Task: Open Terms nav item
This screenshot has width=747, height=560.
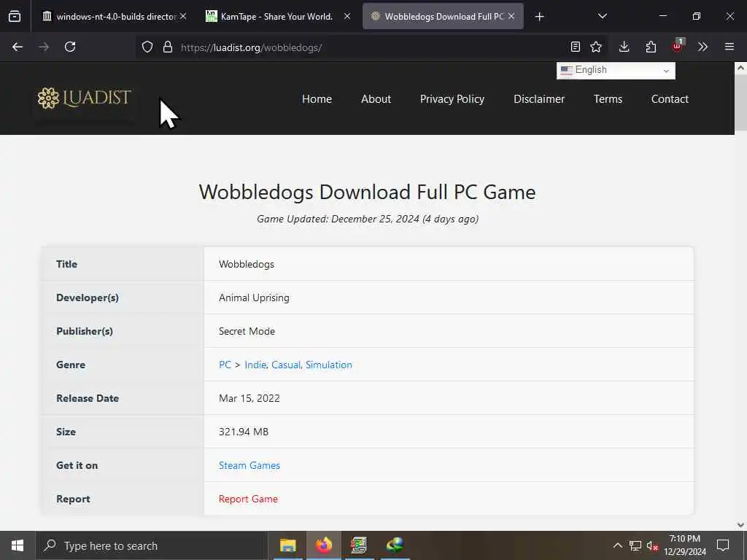Action: pyautogui.click(x=608, y=99)
